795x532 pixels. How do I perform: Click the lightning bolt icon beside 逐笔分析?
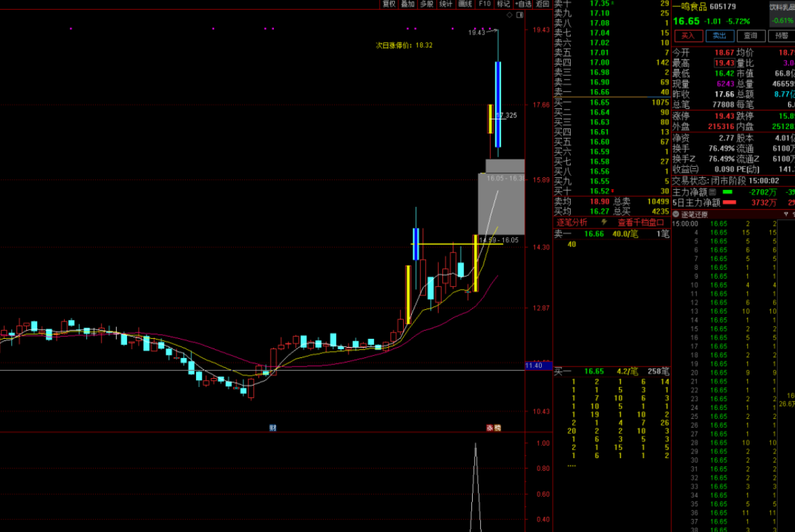click(x=605, y=222)
